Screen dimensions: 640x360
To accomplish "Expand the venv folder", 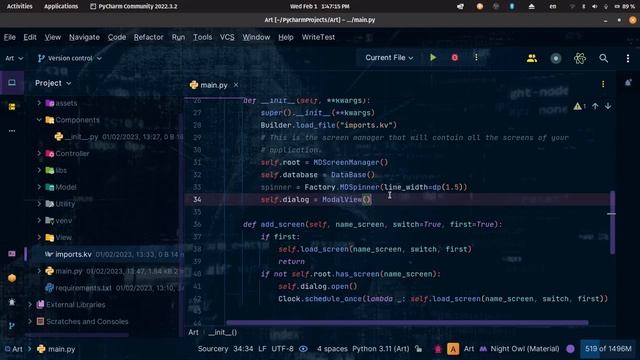I will (x=39, y=220).
